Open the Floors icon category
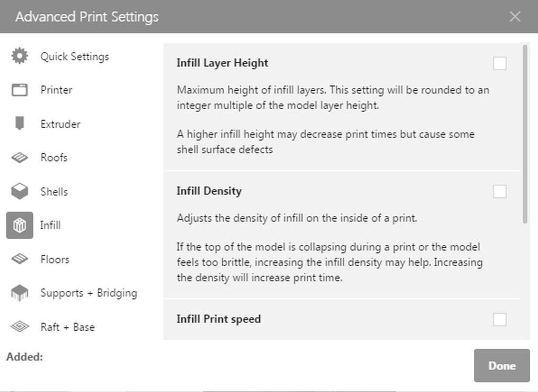This screenshot has width=538, height=392. [x=19, y=259]
